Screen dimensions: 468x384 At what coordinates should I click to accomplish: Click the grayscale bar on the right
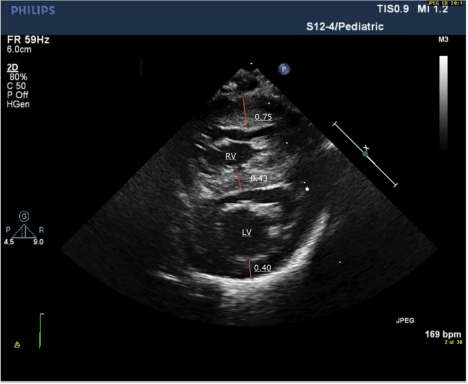[443, 103]
